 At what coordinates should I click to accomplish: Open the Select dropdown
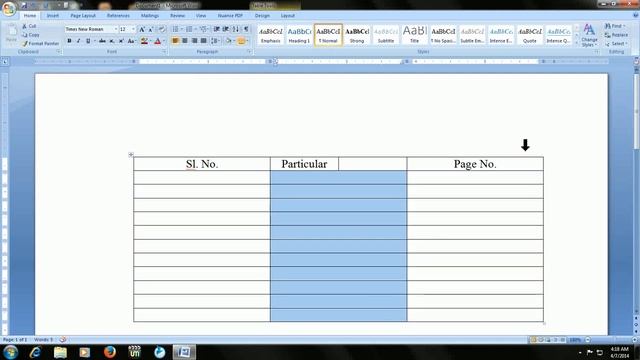point(616,43)
